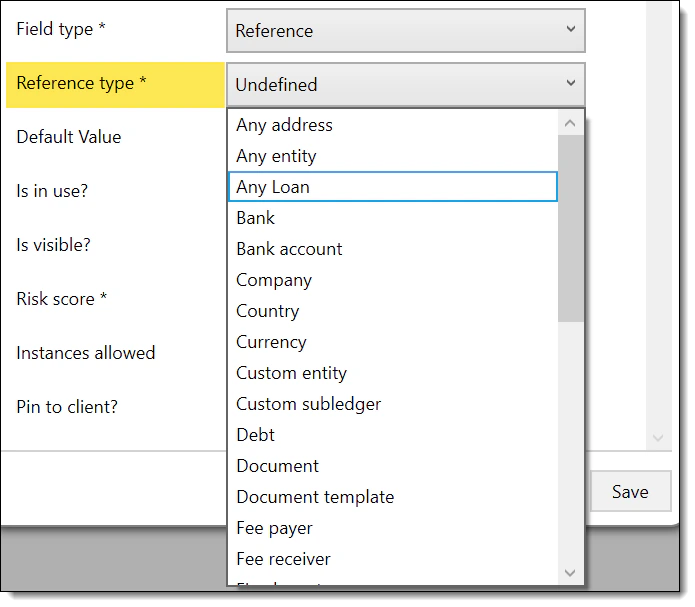Select 'Bank' option
695x607 pixels.
[393, 218]
